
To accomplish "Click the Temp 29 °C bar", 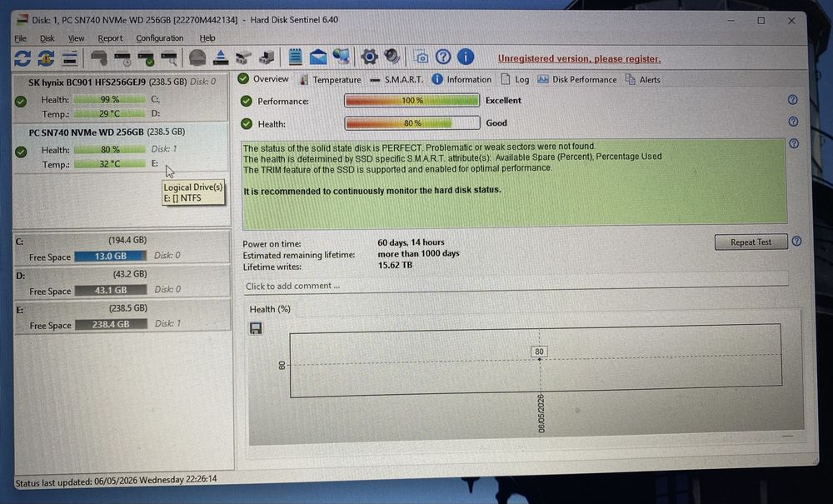I will (109, 113).
